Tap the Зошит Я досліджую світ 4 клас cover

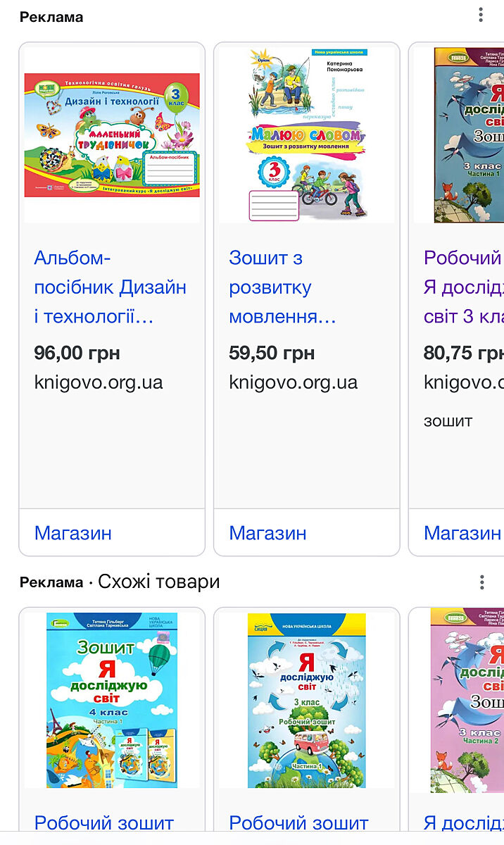(x=112, y=700)
